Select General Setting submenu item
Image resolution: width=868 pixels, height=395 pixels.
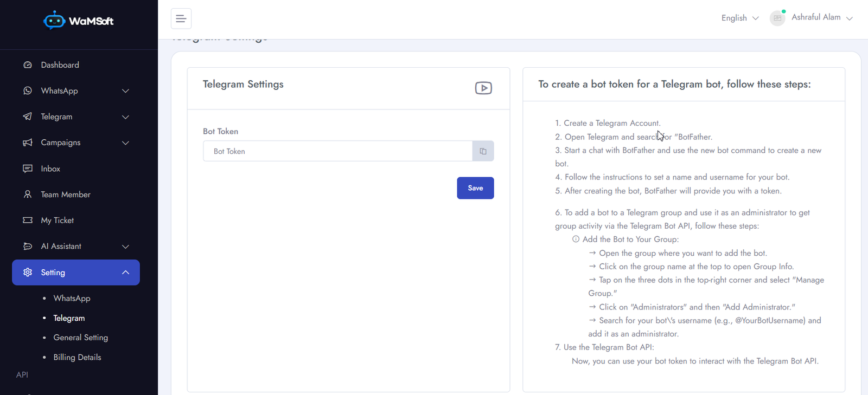pos(80,338)
